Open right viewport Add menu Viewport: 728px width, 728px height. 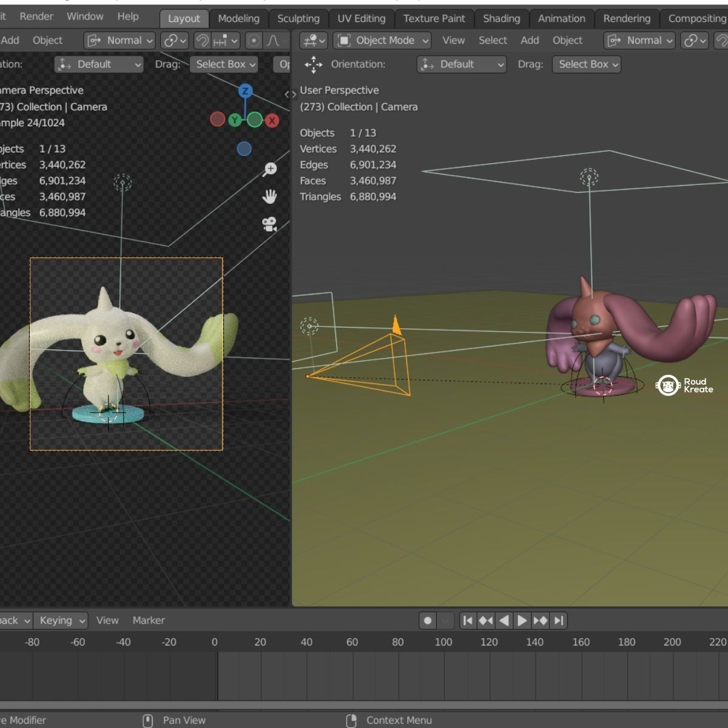coord(530,41)
